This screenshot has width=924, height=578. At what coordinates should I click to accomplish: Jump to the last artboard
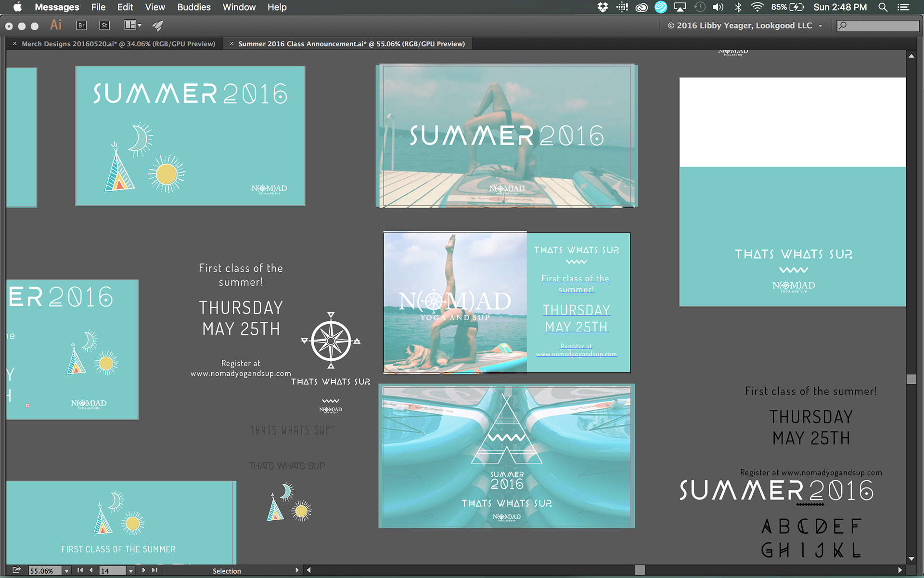(x=154, y=570)
